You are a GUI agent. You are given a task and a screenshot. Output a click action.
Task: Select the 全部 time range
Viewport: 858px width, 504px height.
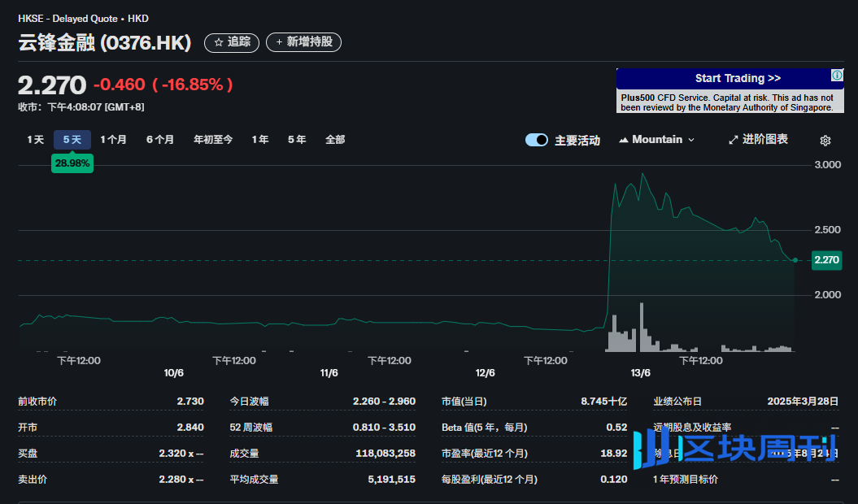coord(335,140)
